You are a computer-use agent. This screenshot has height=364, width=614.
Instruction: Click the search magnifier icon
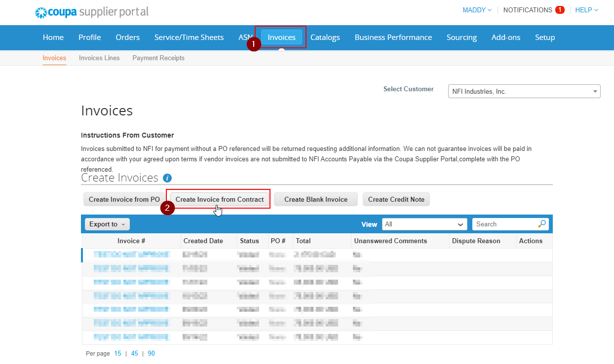pos(542,224)
